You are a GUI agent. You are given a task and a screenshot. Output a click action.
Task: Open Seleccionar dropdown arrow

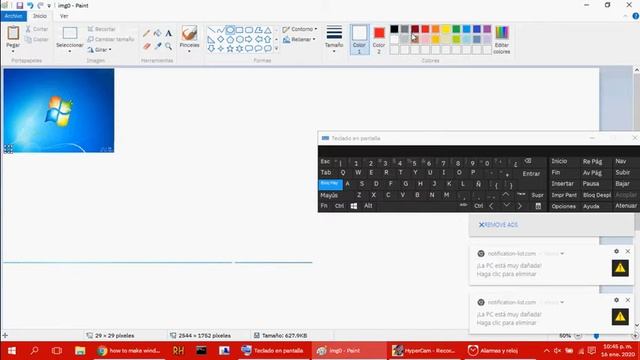(70, 51)
